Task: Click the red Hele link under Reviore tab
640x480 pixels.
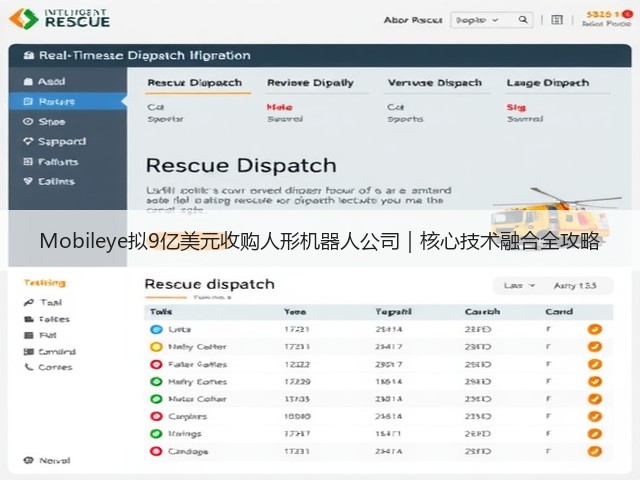Action: tap(280, 107)
